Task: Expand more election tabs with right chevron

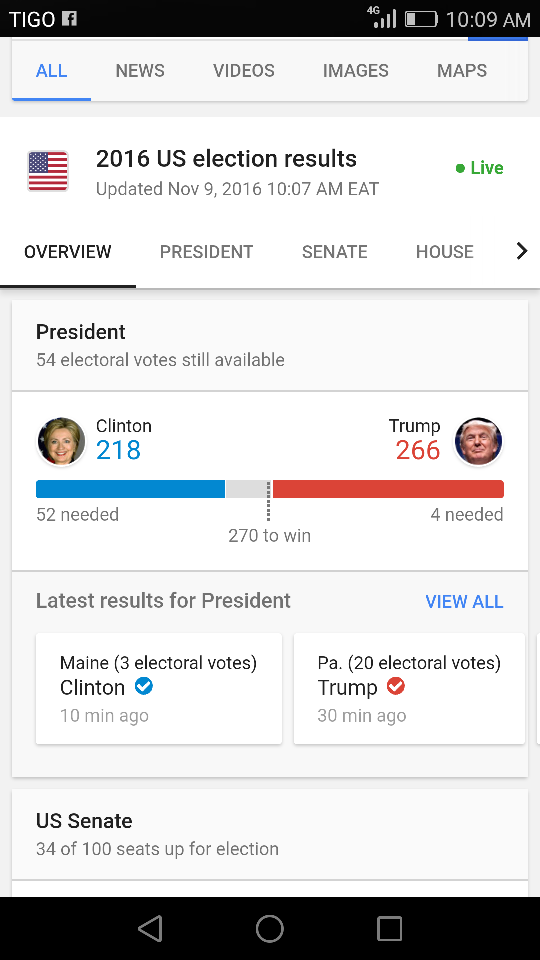Action: [522, 251]
